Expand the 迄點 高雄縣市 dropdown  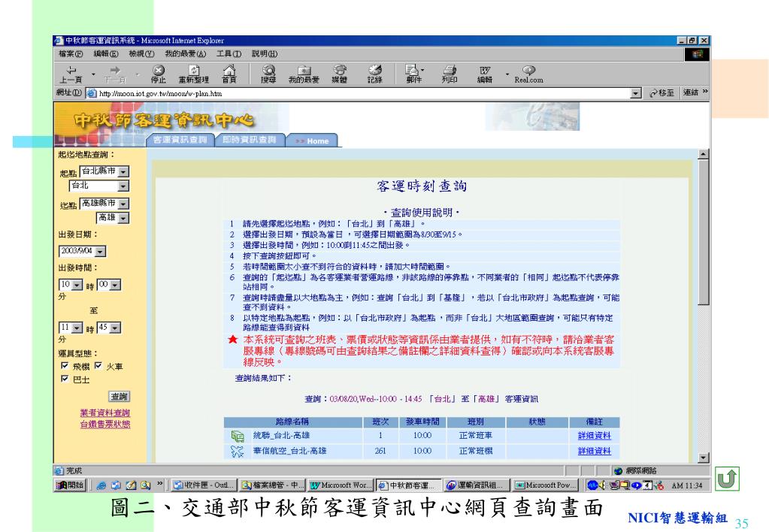click(123, 204)
